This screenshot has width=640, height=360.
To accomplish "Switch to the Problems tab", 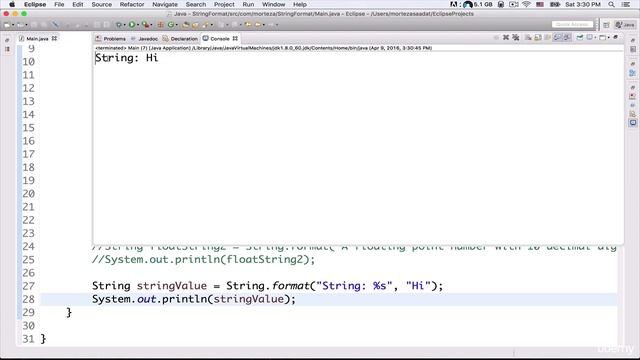I will coord(111,39).
